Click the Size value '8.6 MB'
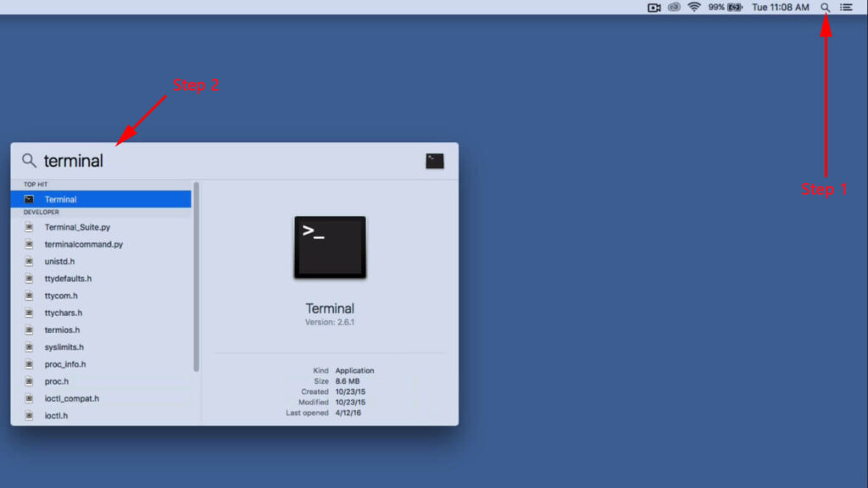 click(348, 381)
